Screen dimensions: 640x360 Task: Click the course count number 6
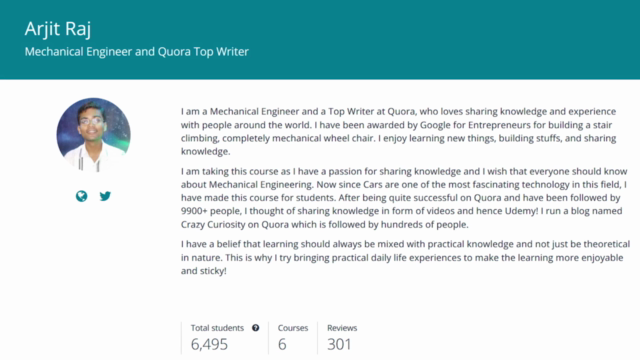coord(282,344)
